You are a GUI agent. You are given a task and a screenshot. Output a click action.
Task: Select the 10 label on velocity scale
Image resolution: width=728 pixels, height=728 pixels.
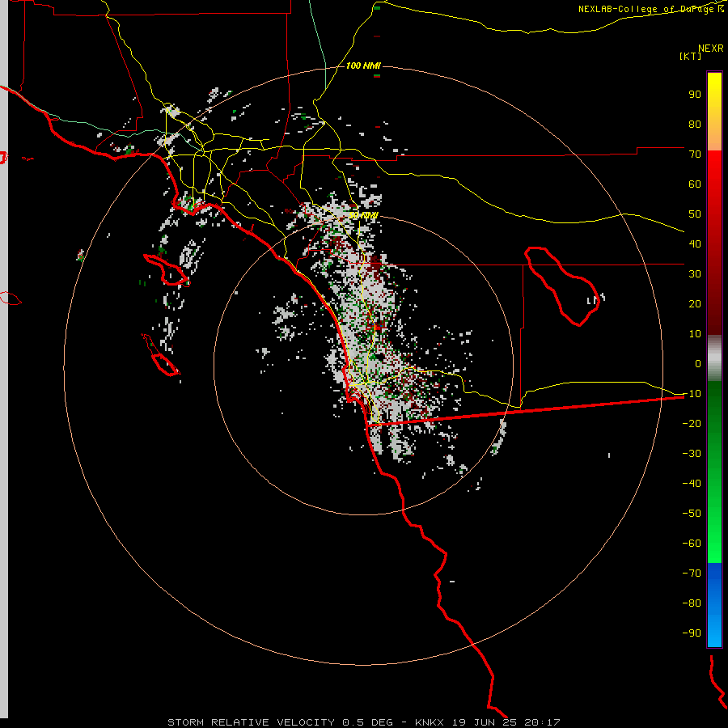tap(695, 334)
